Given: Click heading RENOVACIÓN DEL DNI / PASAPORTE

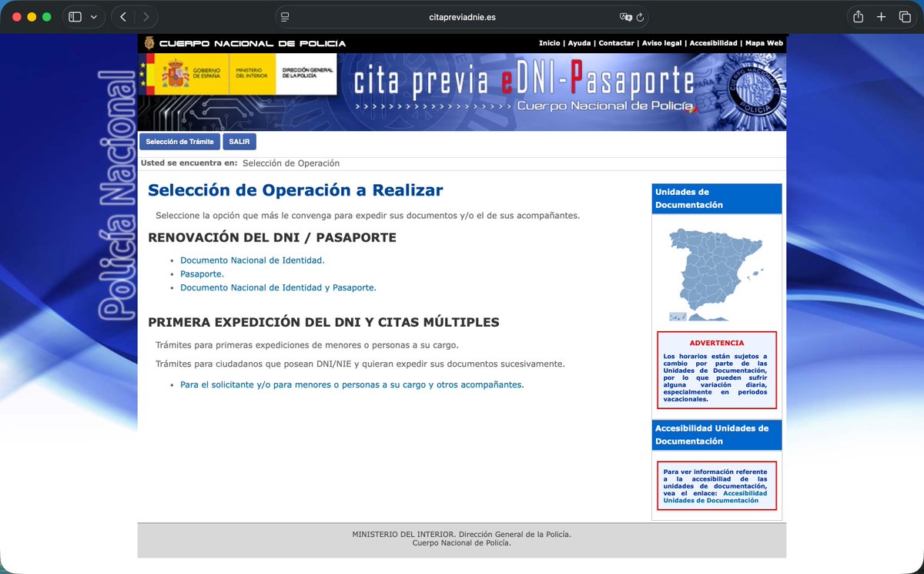Looking at the screenshot, I should point(272,237).
